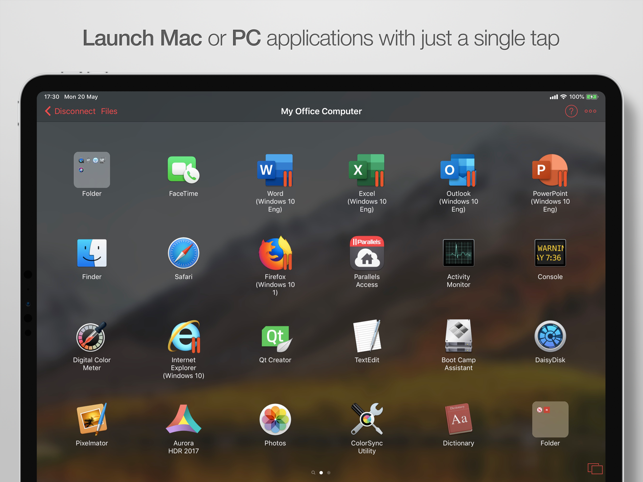The image size is (643, 482).
Task: Launch the DaisyDisk app
Action: pos(550,336)
